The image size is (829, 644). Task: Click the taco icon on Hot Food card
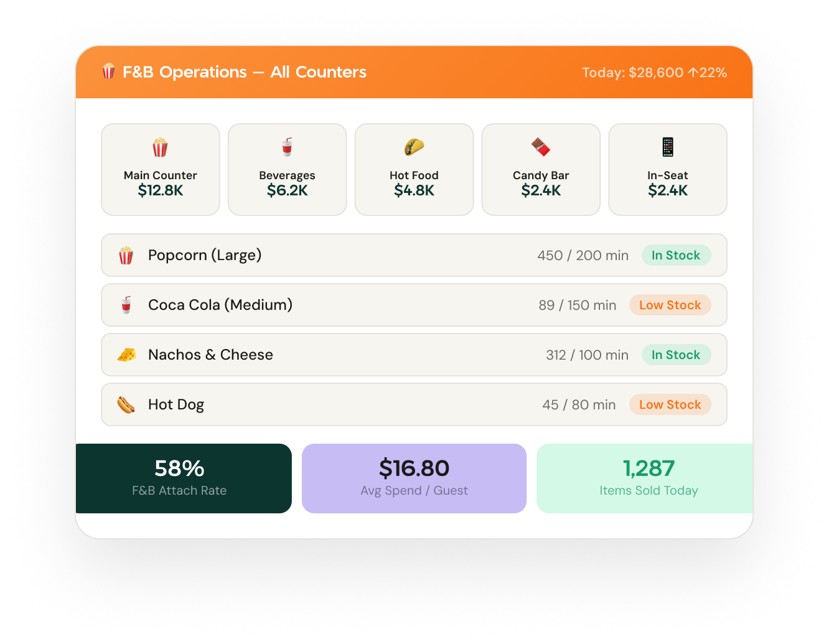click(x=414, y=147)
